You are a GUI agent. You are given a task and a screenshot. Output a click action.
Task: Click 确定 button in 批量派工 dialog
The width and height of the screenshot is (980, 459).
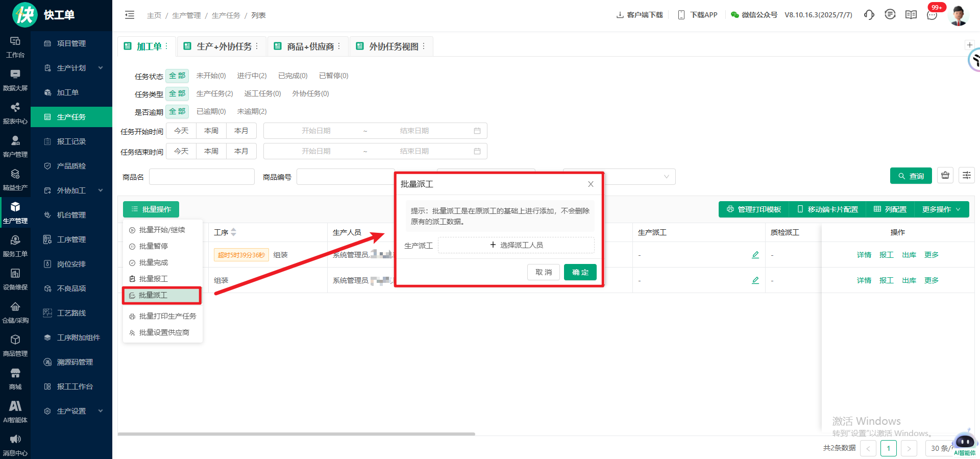pyautogui.click(x=580, y=272)
